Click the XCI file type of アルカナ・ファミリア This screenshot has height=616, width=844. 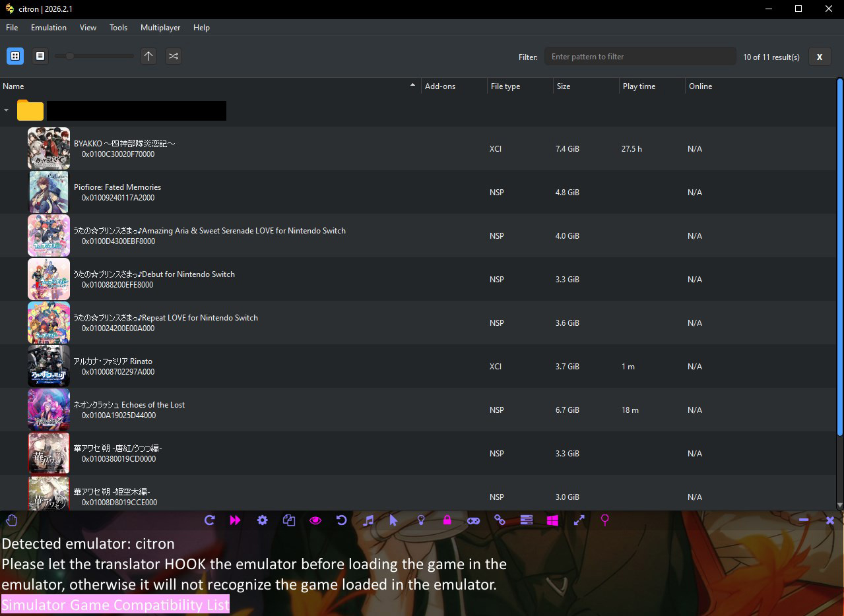coord(496,367)
